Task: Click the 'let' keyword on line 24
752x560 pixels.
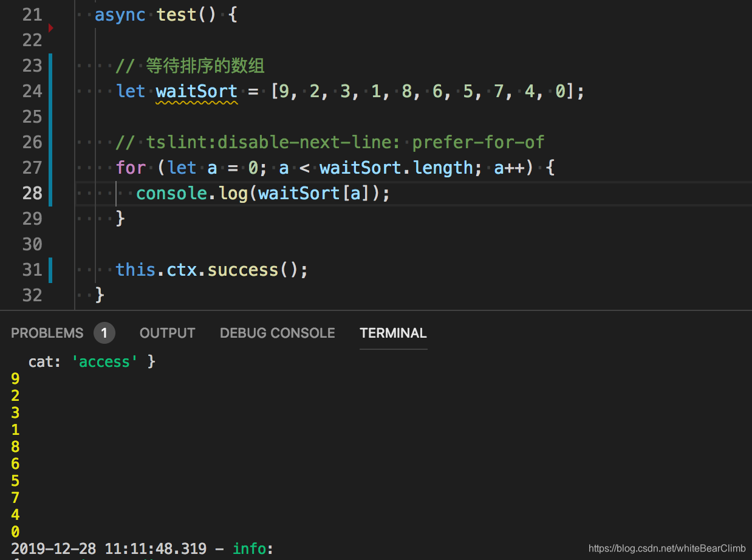Action: point(131,91)
